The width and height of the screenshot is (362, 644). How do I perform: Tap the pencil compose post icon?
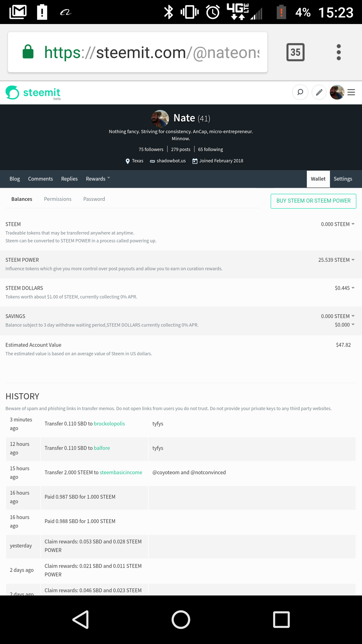pyautogui.click(x=319, y=92)
